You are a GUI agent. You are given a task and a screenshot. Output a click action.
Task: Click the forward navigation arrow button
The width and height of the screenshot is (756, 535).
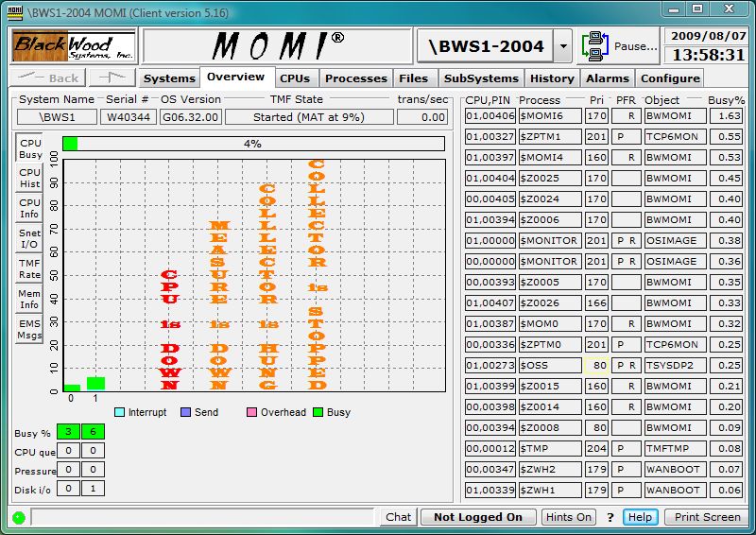[x=112, y=78]
